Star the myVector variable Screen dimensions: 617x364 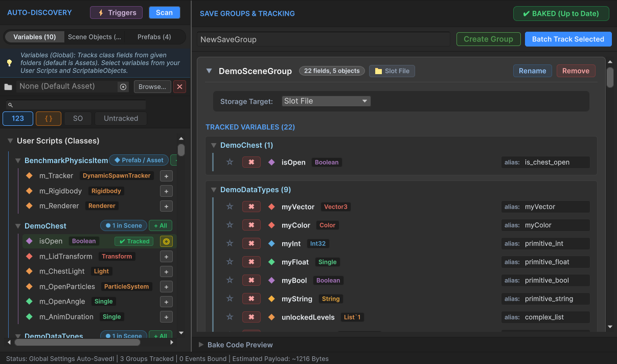click(x=230, y=207)
